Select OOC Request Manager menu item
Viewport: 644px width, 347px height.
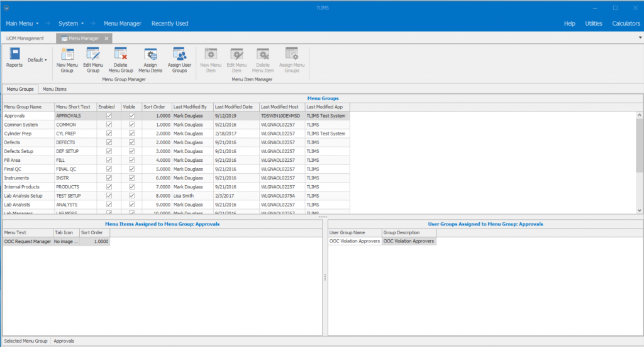pyautogui.click(x=28, y=242)
